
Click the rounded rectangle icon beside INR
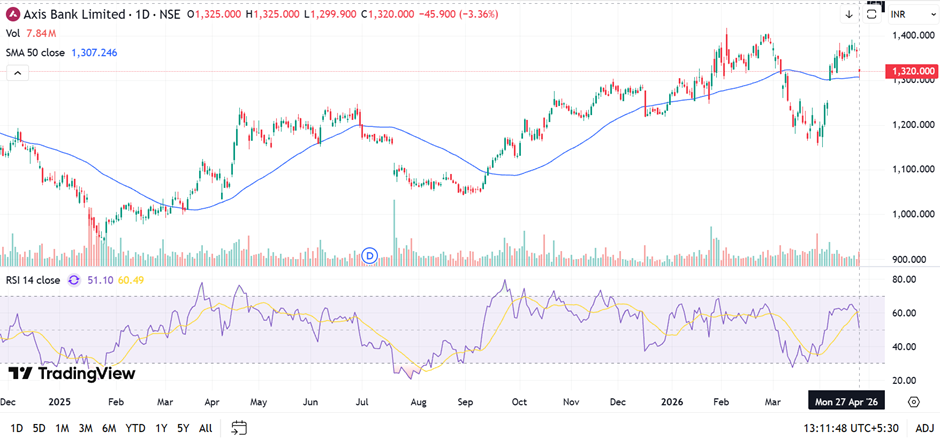[x=874, y=13]
